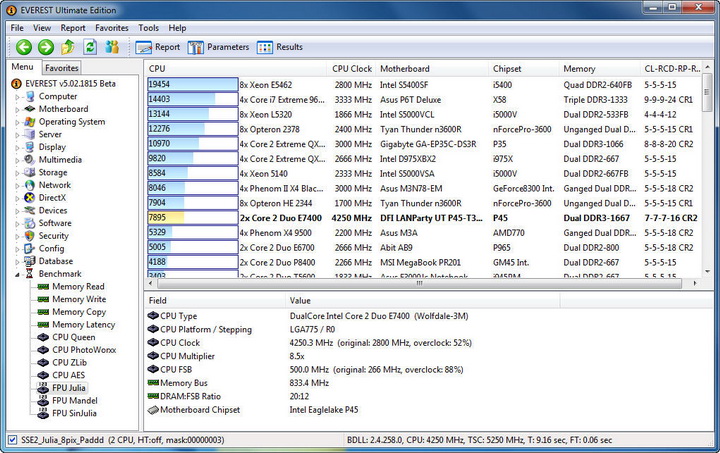
Task: Expand the Network tree node
Action: [17, 185]
